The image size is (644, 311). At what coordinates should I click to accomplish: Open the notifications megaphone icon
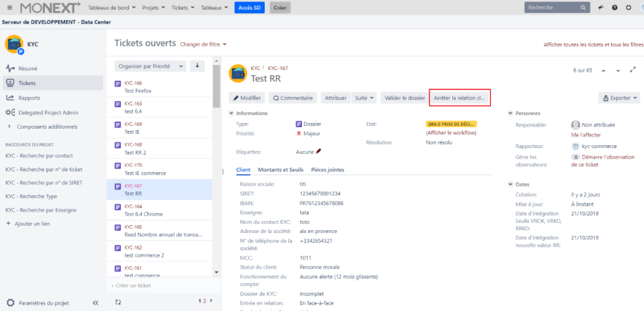coord(600,8)
